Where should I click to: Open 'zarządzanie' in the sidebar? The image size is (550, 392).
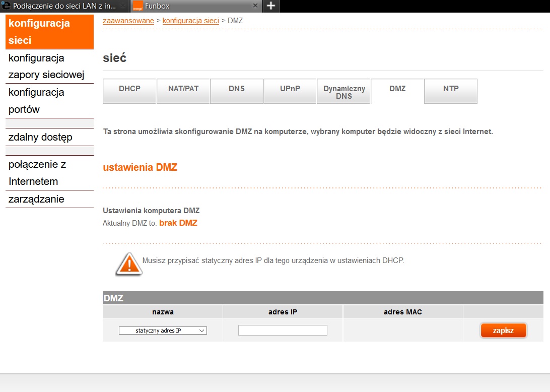tap(49, 199)
